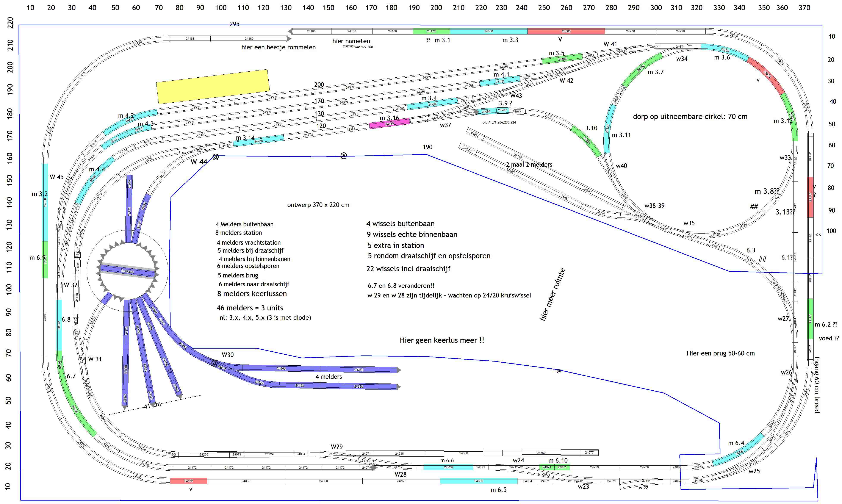This screenshot has width=842, height=504.
Task: Click 'dorp op uitneembare cirkel: 70 cm' text
Action: tap(690, 116)
